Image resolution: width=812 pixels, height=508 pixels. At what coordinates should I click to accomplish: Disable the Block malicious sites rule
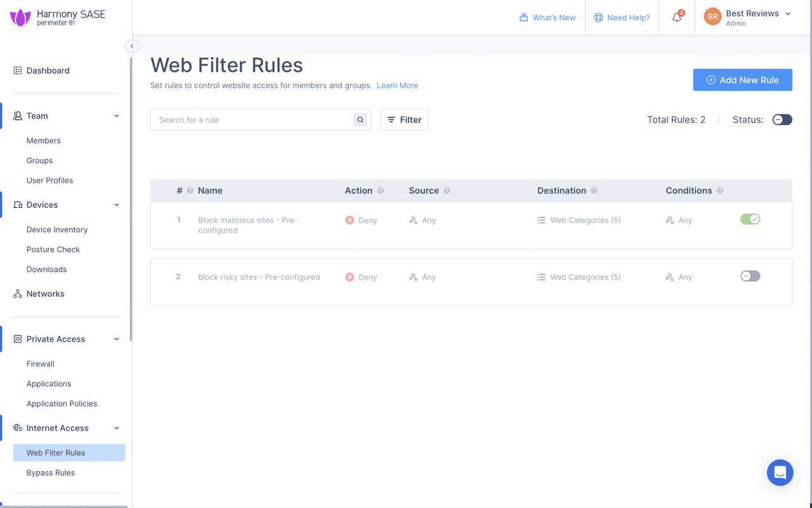pyautogui.click(x=750, y=219)
